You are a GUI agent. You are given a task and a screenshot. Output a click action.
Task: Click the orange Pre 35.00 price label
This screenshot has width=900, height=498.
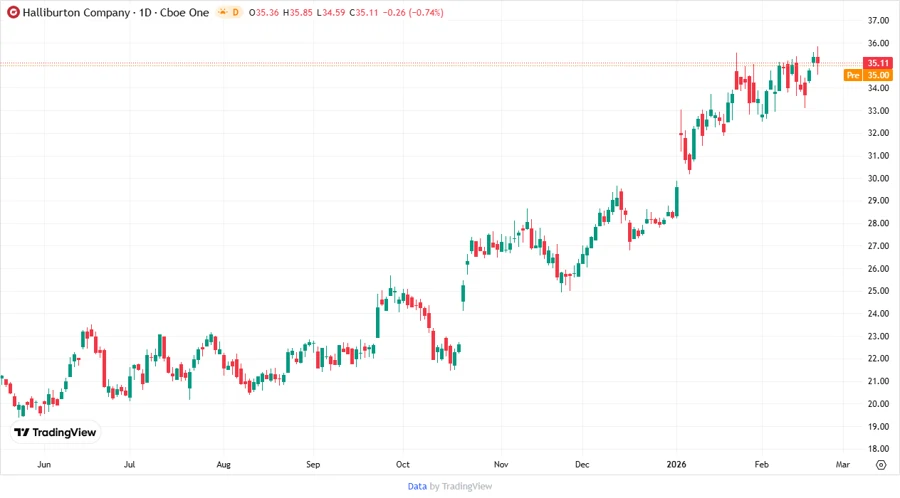coord(868,75)
